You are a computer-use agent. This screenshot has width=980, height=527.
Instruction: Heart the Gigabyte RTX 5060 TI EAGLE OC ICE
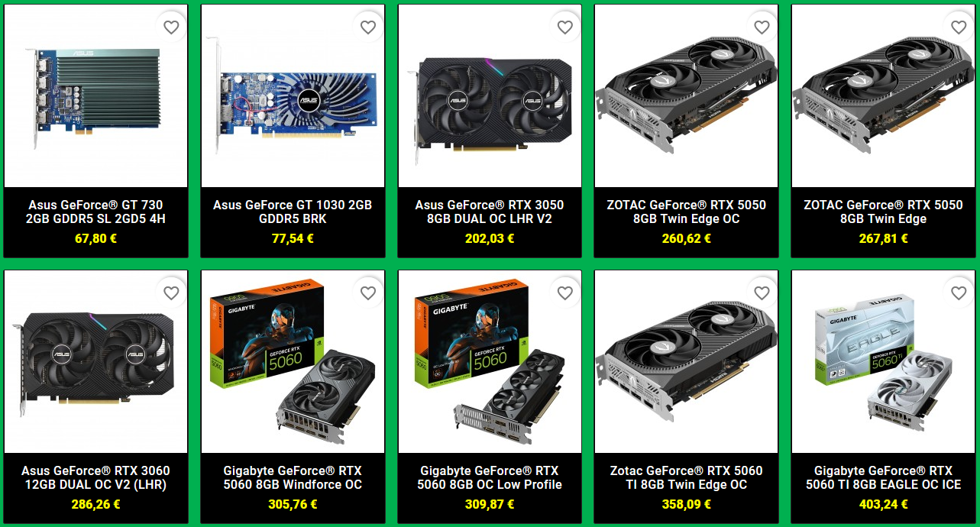pos(959,293)
